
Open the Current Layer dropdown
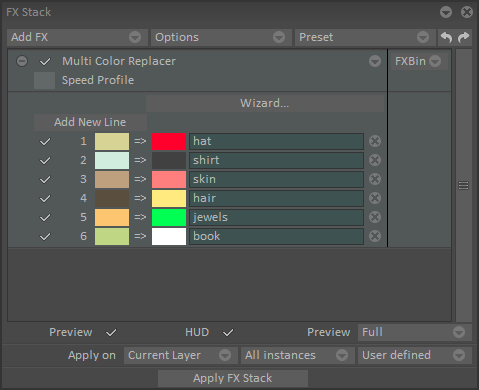tap(181, 355)
